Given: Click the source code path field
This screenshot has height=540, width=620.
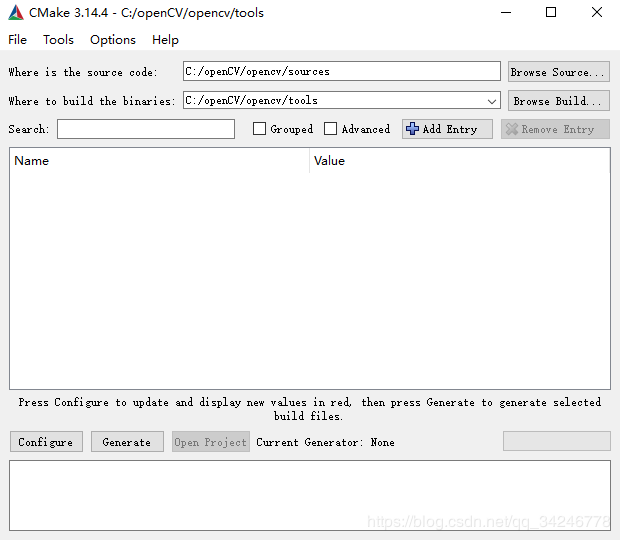Looking at the screenshot, I should 342,71.
